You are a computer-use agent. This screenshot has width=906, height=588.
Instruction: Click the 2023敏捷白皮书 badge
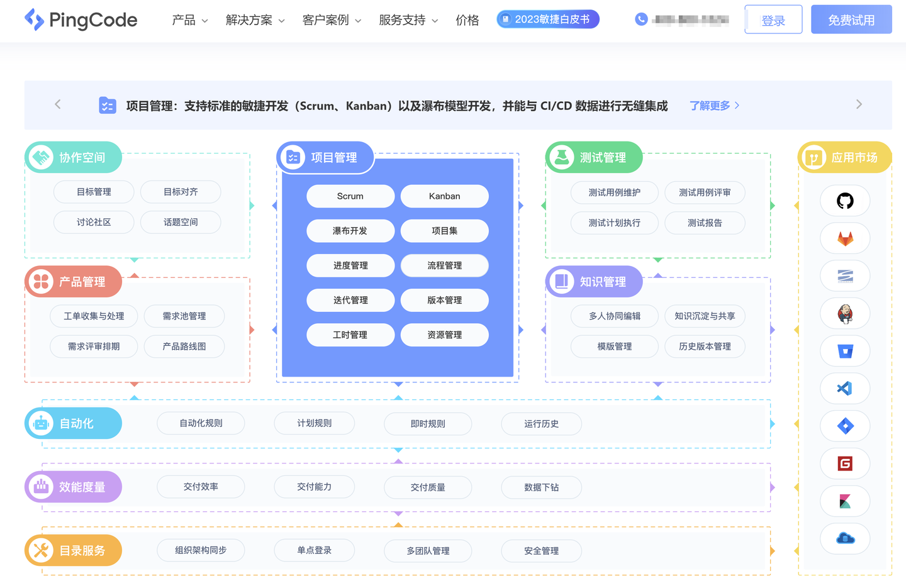click(547, 18)
